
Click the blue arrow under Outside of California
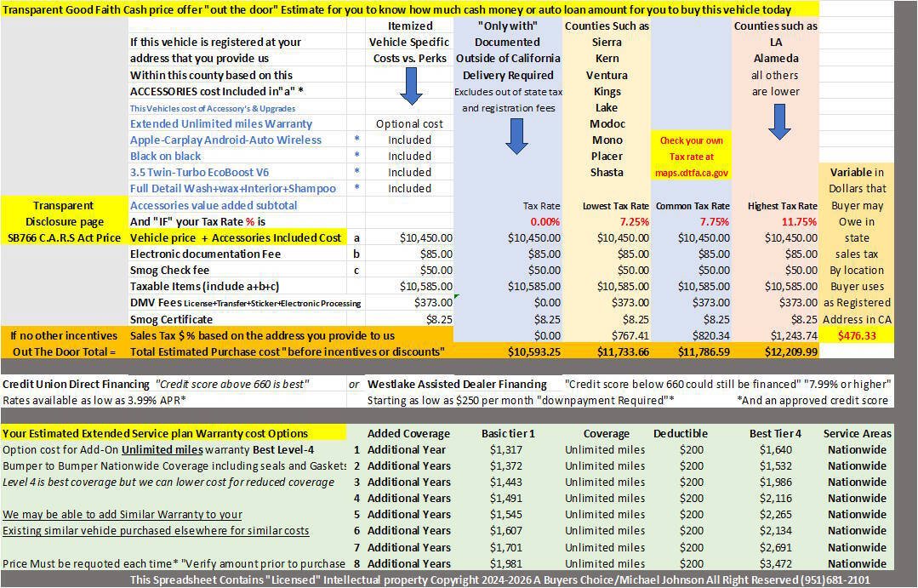516,136
